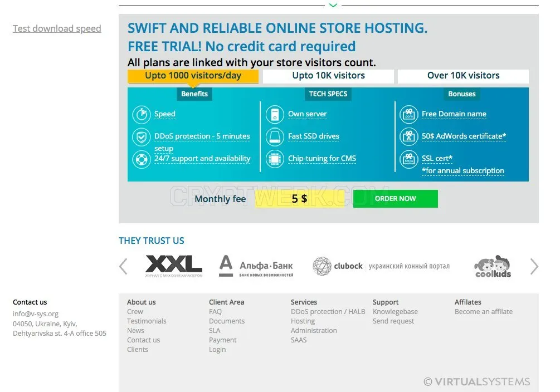Click the Speed stopwatch icon
The image size is (560, 392).
point(142,115)
